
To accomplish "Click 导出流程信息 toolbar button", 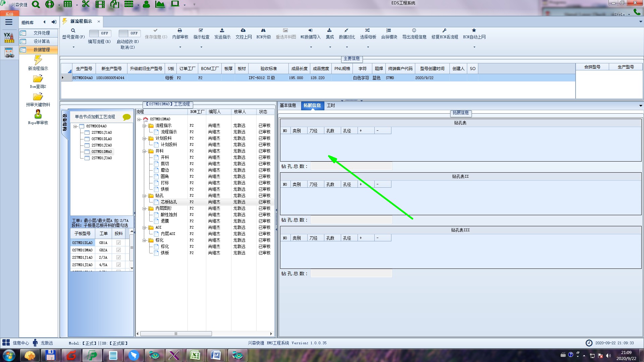I will 414,34.
